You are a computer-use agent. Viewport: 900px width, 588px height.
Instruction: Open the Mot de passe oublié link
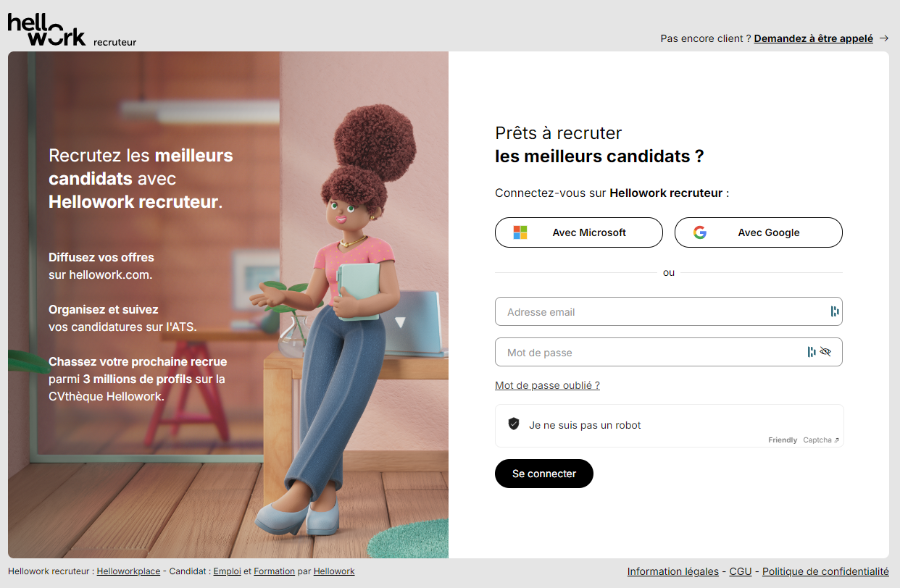547,385
